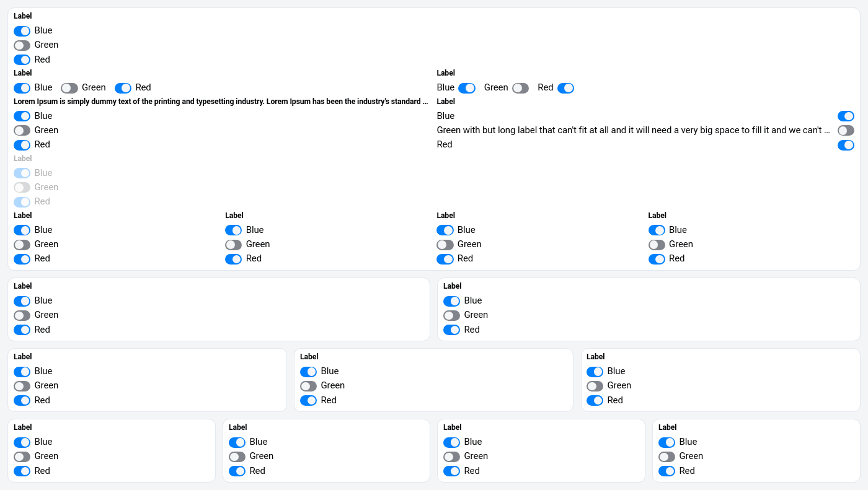Disable Red switch in the label-first horizontal row
This screenshot has height=490, width=868.
point(565,88)
